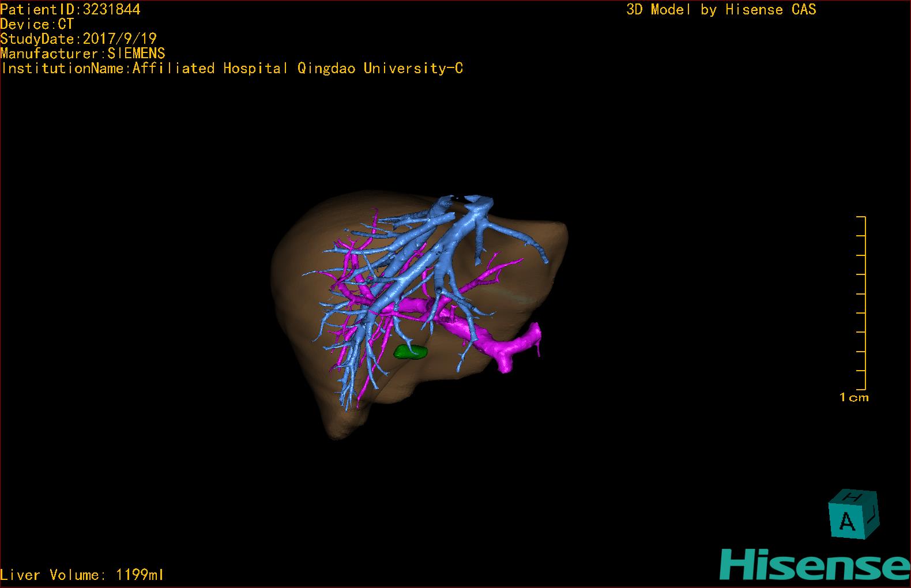The image size is (911, 588).
Task: Click the Manufacturer:SIEMENS text
Action: pos(82,54)
